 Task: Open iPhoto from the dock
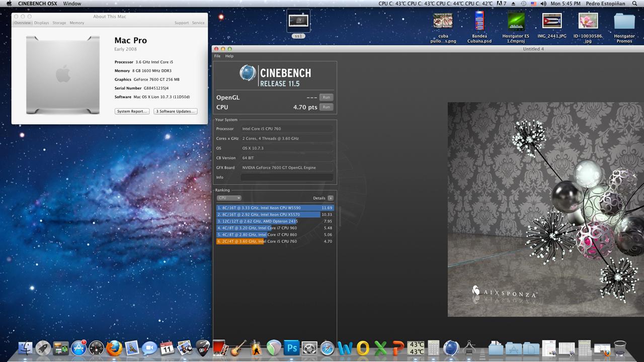coord(185,348)
